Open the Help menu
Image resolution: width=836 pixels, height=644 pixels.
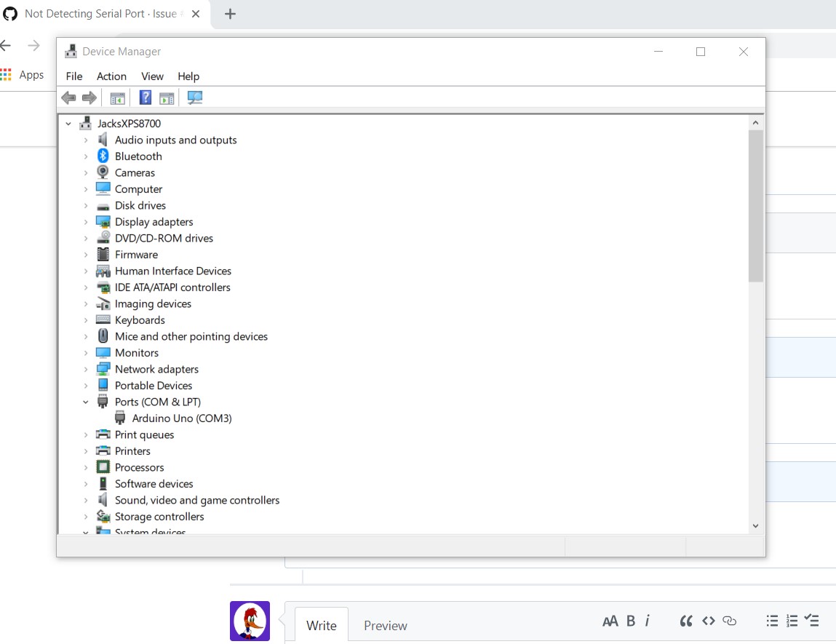(x=188, y=76)
